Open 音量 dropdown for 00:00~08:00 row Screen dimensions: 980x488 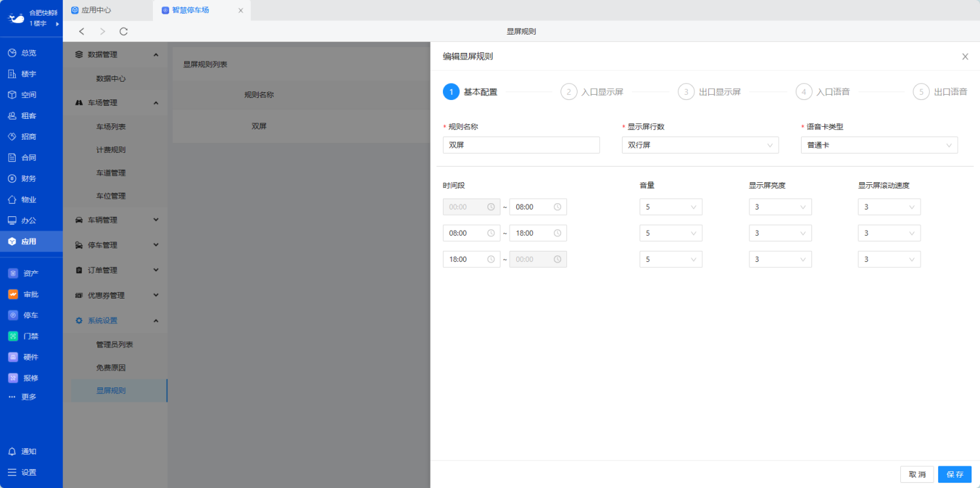[x=671, y=207]
